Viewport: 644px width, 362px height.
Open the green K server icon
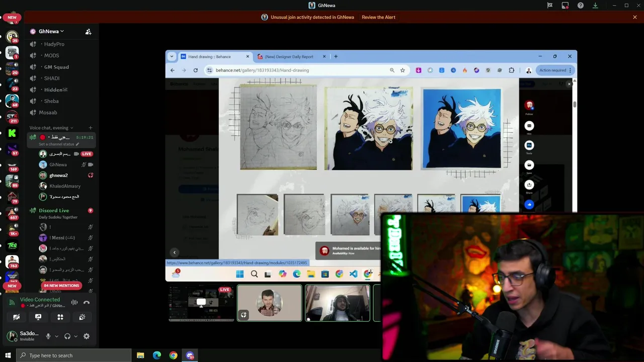pos(12,133)
